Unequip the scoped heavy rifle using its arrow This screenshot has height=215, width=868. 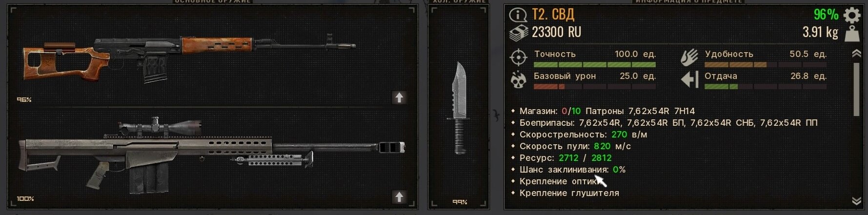click(399, 197)
